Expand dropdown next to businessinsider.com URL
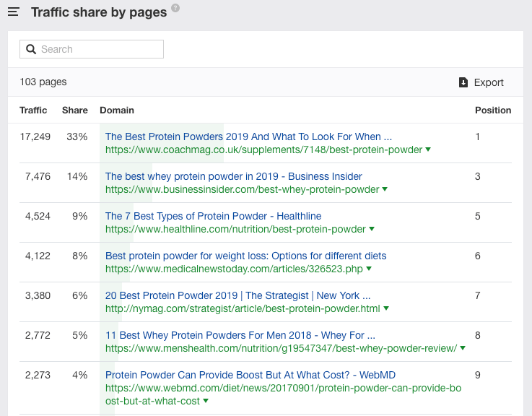 pos(385,189)
